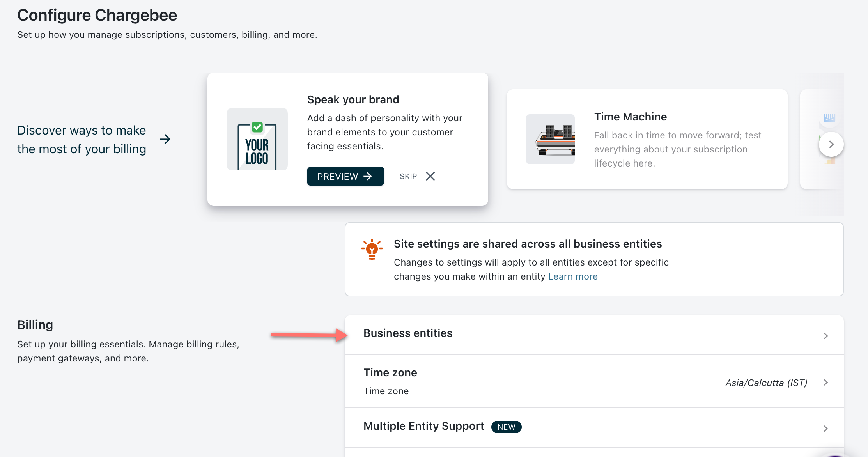Click the YOUR LOGO clipboard illustration
The width and height of the screenshot is (868, 457).
click(x=257, y=139)
